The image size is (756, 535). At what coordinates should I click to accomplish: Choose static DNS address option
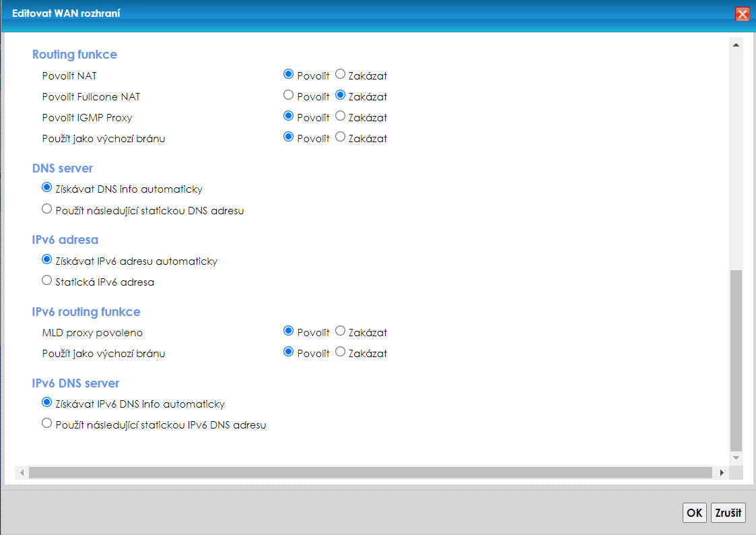click(46, 210)
